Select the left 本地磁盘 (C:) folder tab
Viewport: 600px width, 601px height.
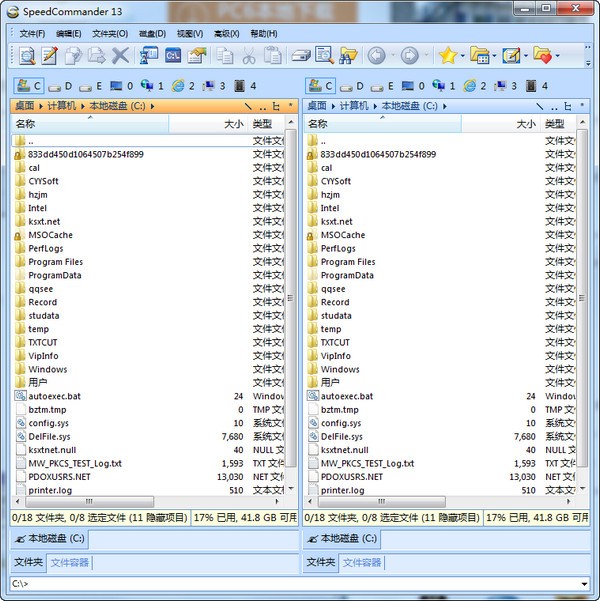click(49, 539)
